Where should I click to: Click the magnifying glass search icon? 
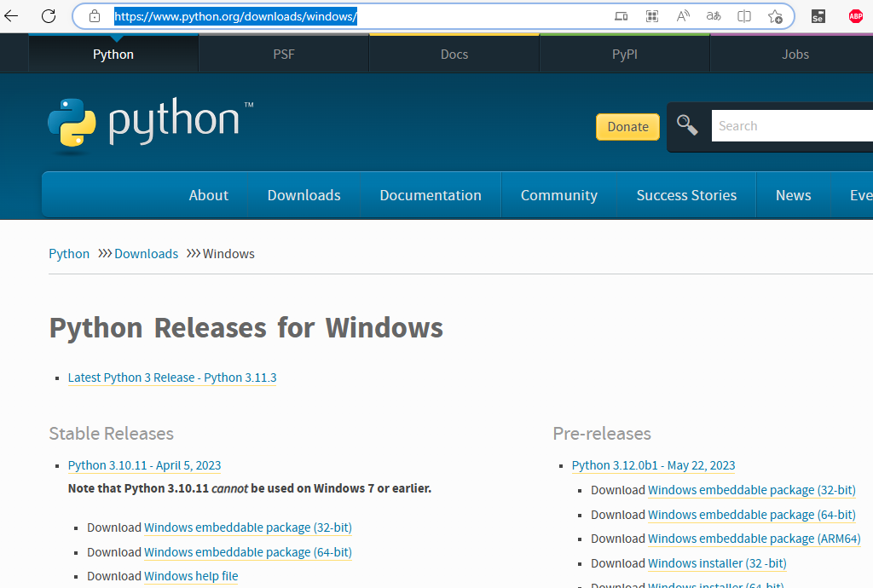coord(687,125)
